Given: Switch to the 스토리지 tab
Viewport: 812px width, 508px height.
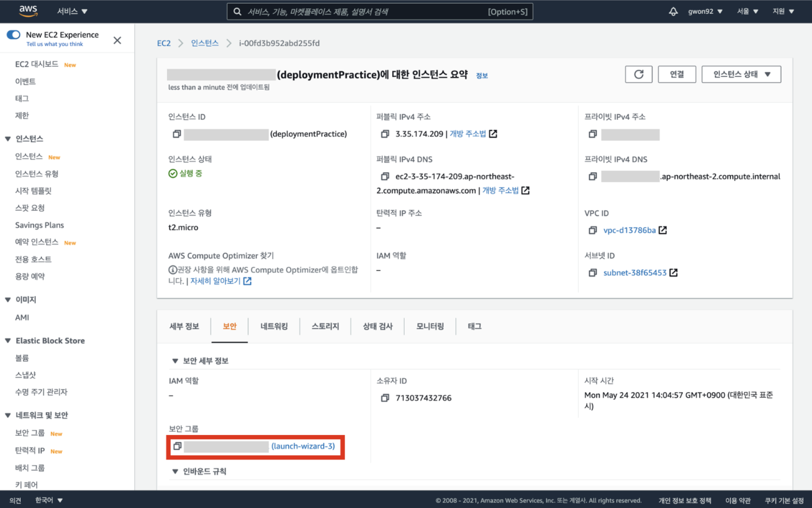Looking at the screenshot, I should 325,326.
